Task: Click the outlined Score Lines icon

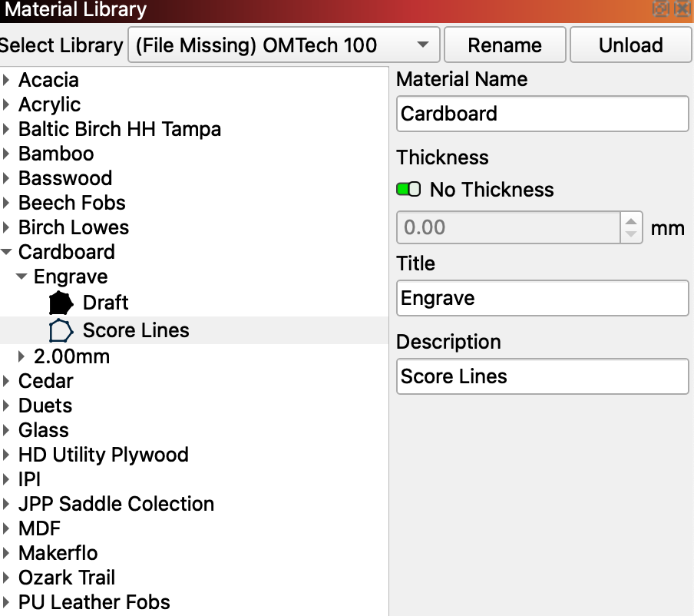Action: pyautogui.click(x=61, y=330)
